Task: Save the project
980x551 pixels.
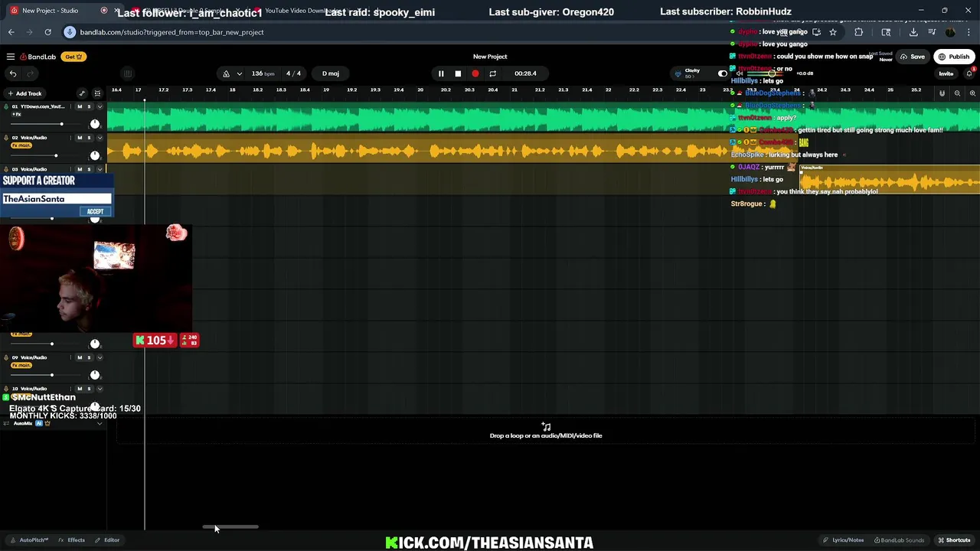Action: click(x=913, y=57)
